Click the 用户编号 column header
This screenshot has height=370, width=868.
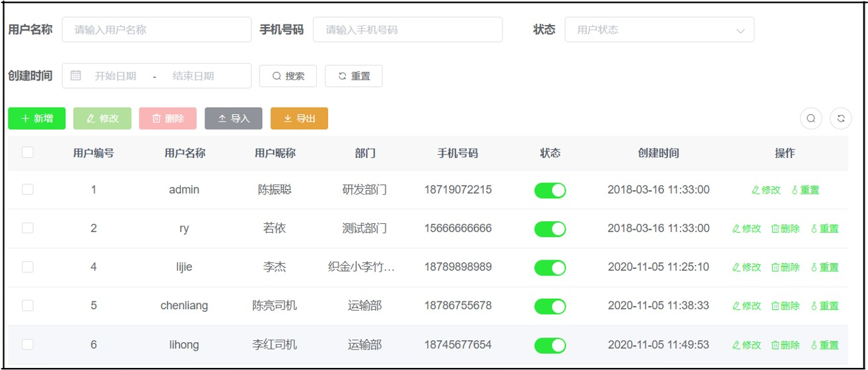93,153
